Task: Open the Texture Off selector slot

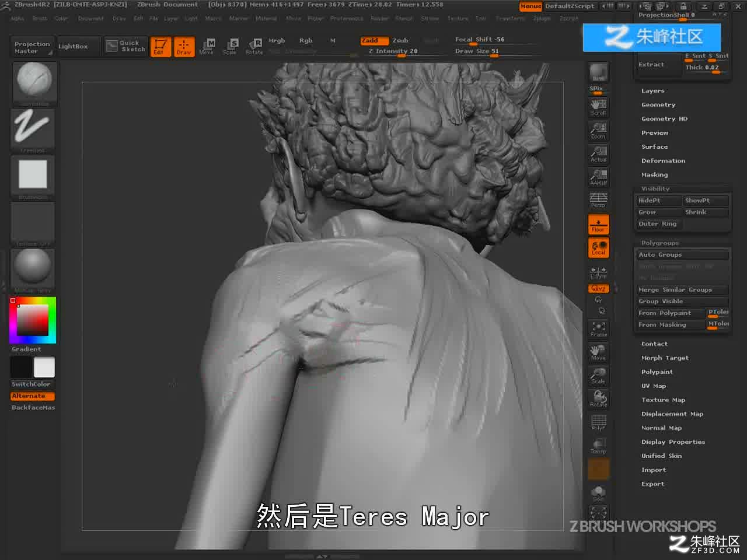Action: pos(33,222)
